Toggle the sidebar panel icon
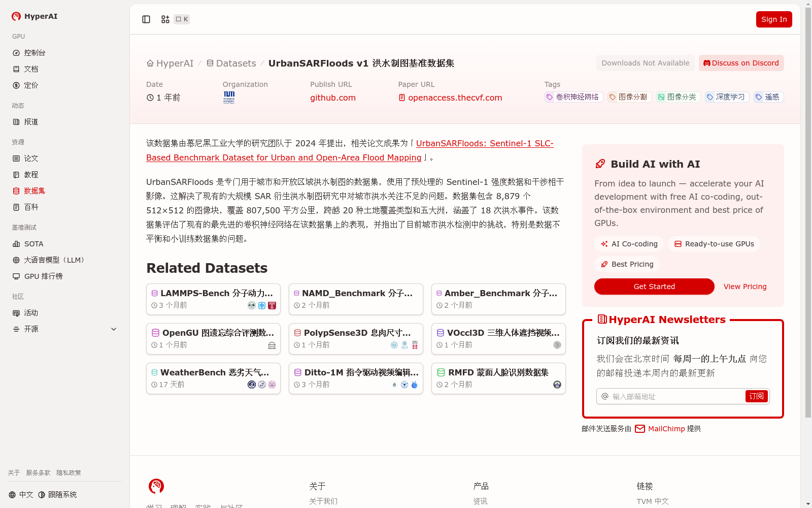Image resolution: width=812 pixels, height=508 pixels. [146, 19]
